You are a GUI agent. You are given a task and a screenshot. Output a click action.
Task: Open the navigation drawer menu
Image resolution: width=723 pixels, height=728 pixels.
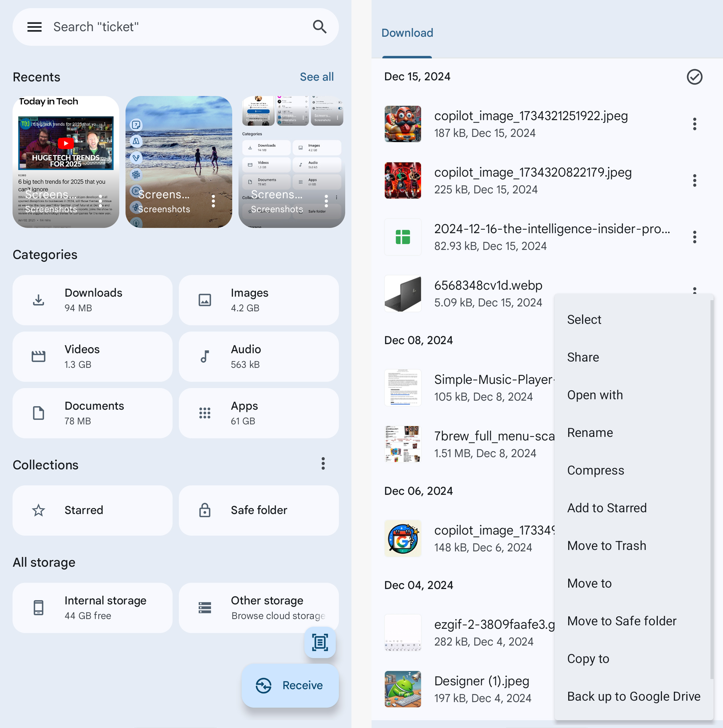34,27
